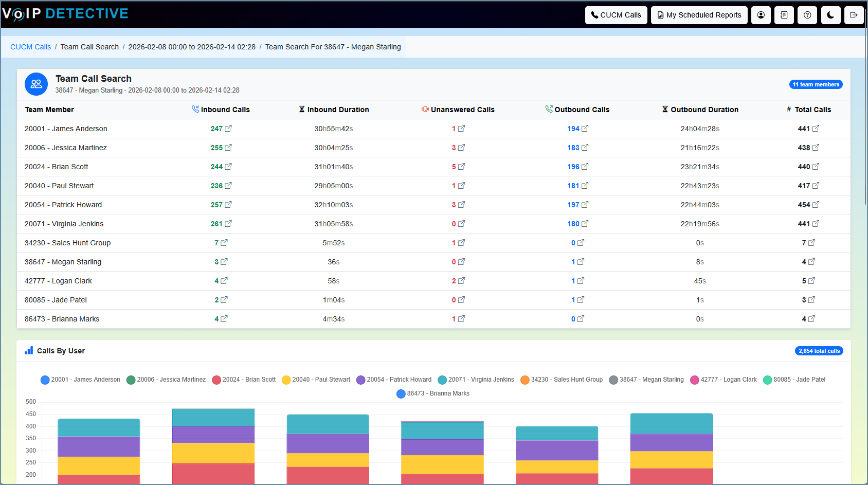Click James Anderson inbound count 247
Screen dimensions: 868x485
[x=216, y=129]
